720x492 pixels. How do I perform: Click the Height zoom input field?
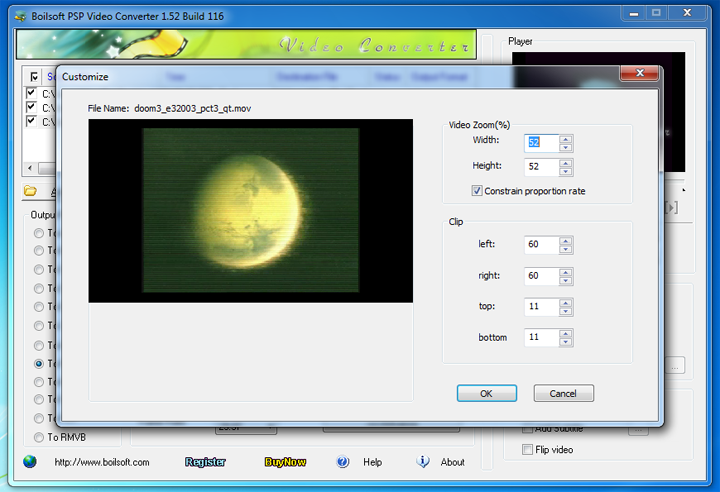541,167
